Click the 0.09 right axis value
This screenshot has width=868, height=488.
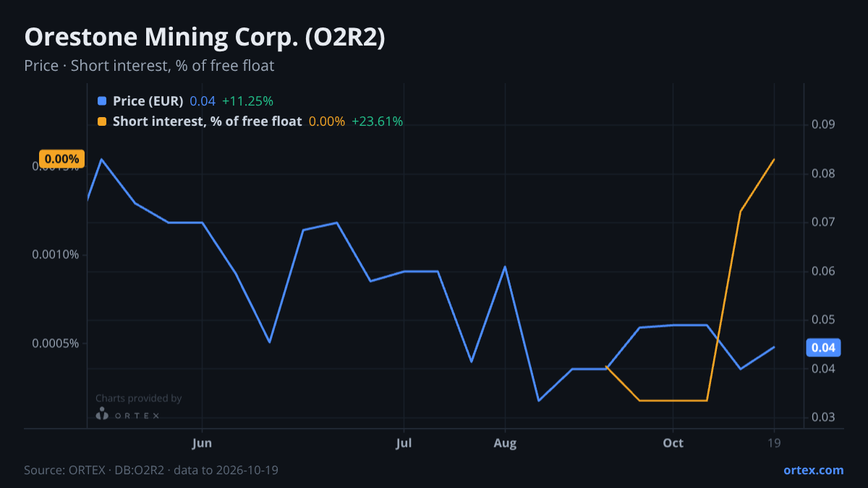tap(823, 125)
